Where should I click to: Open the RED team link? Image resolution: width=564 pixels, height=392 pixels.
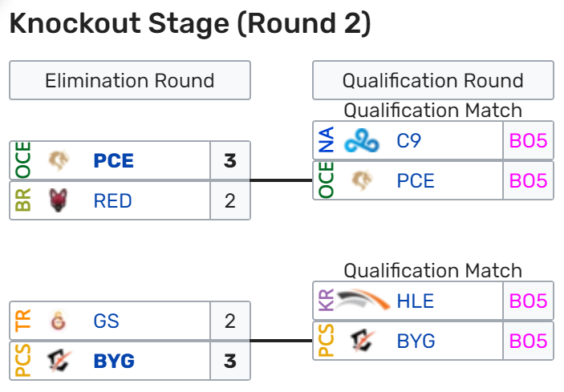click(112, 200)
